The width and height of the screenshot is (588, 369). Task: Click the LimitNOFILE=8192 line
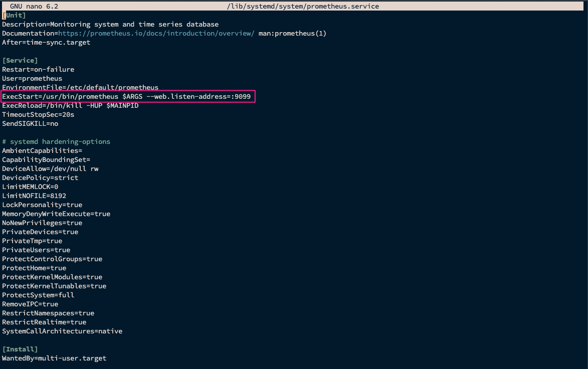(x=34, y=196)
